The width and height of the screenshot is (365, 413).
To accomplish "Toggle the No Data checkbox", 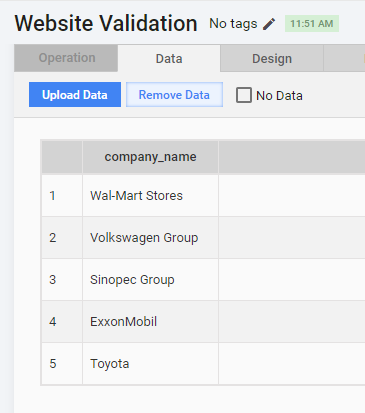I will 244,95.
